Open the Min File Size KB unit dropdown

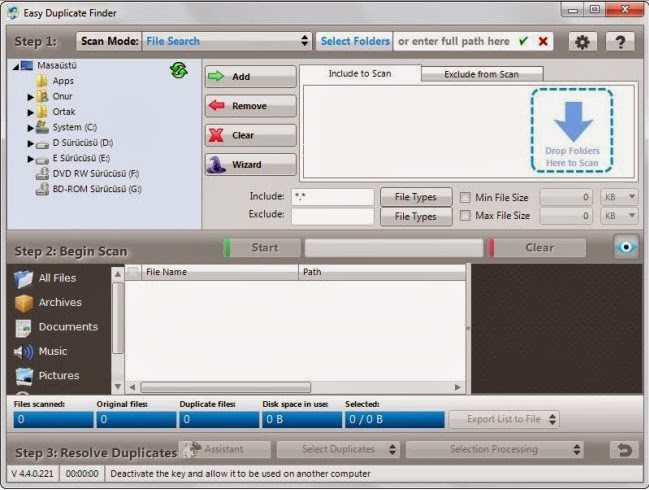619,197
